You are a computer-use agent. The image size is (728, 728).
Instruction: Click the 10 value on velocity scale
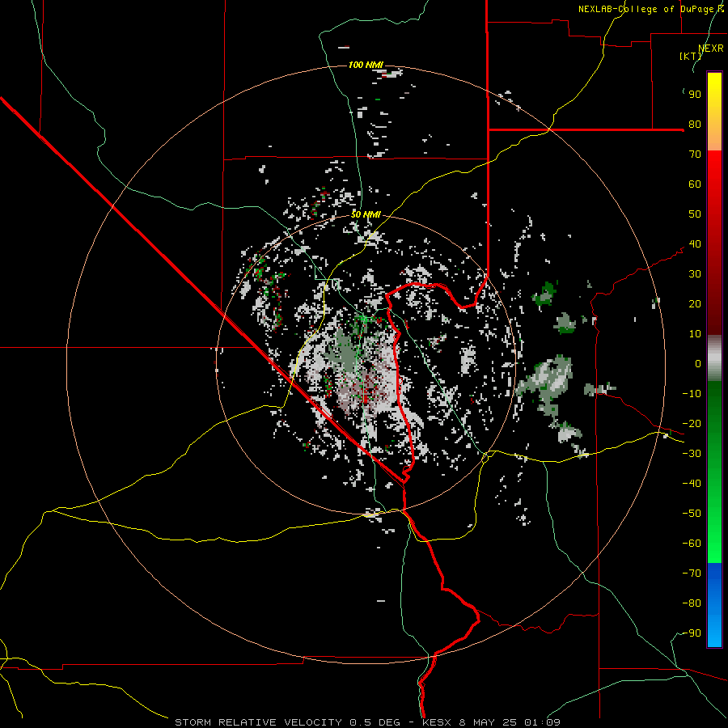(695, 334)
